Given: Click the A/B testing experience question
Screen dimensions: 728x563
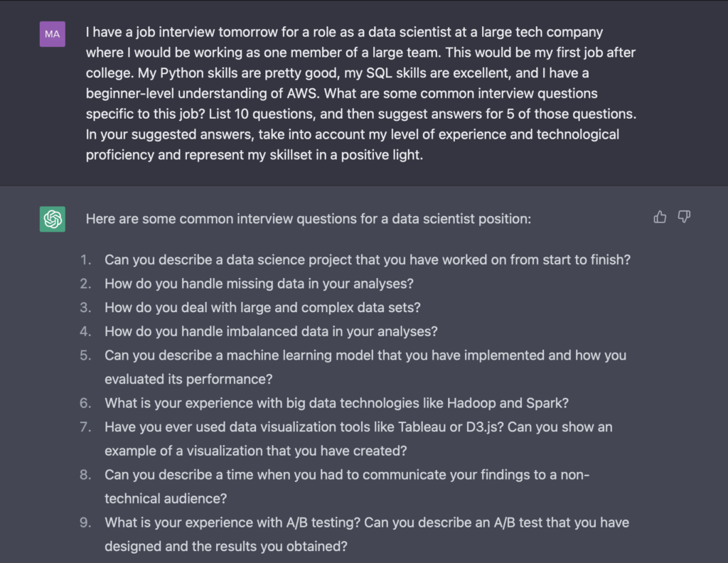Looking at the screenshot, I should 366,522.
